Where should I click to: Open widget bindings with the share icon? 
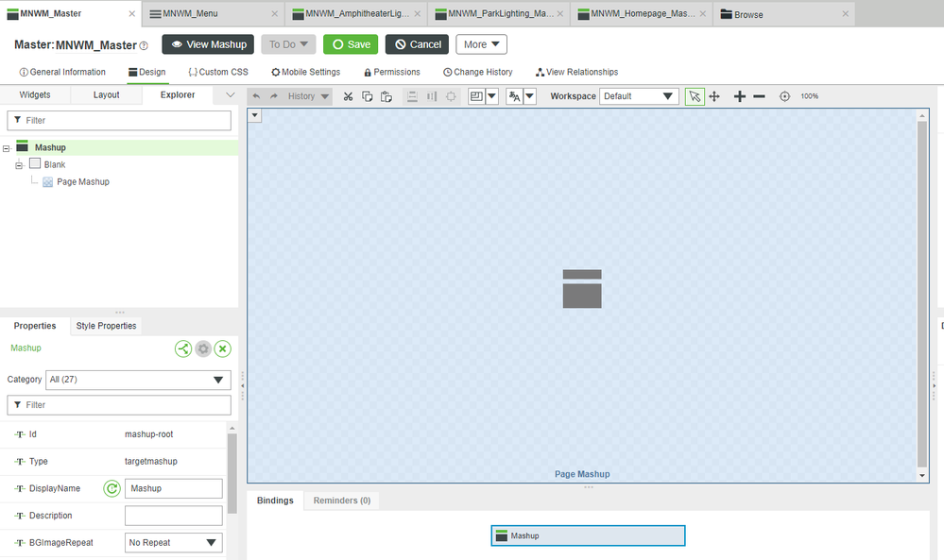click(183, 348)
